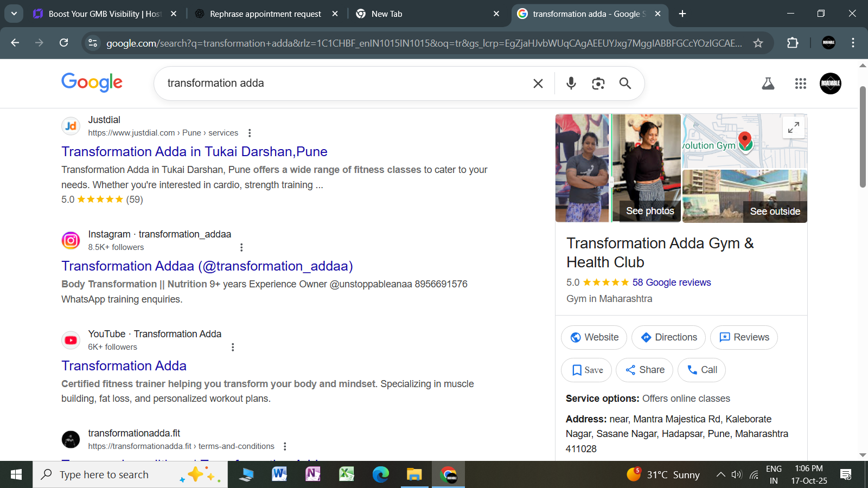
Task: Open OneNote from the taskbar
Action: coord(313,474)
